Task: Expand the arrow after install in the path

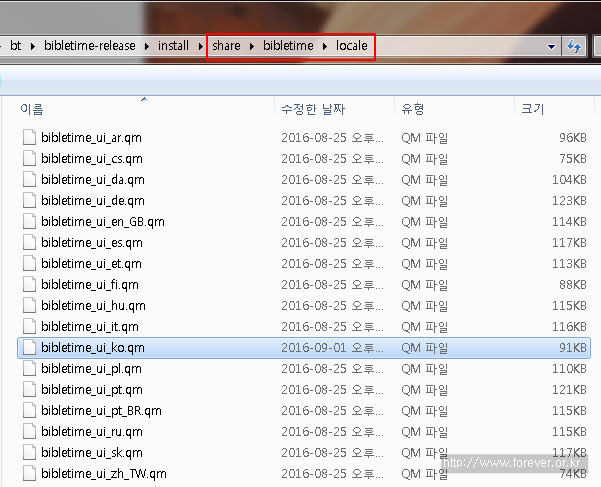Action: [x=200, y=46]
